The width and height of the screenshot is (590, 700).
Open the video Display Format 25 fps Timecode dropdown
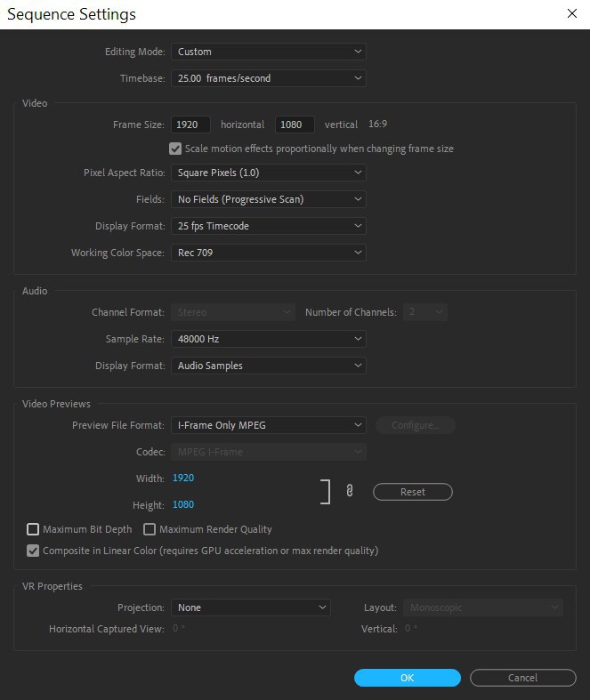[269, 226]
